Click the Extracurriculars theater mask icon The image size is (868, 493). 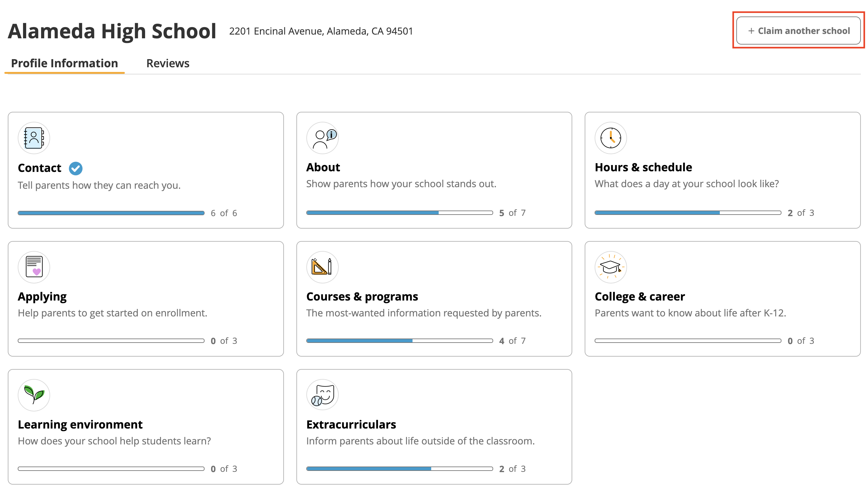322,395
